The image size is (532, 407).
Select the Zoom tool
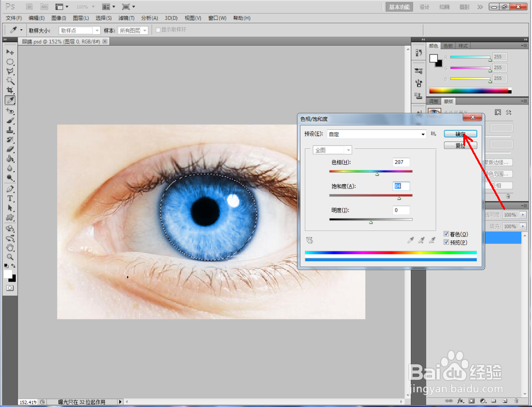(10, 257)
